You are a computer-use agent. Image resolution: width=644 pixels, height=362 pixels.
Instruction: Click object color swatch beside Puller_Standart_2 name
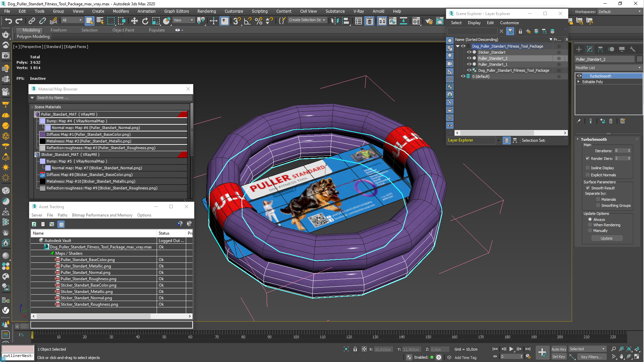639,59
